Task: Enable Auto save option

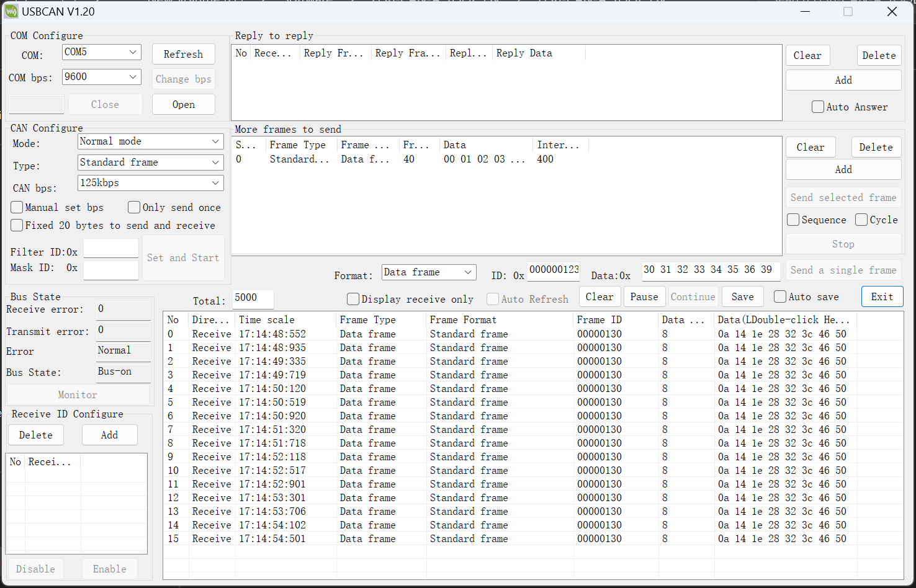Action: pyautogui.click(x=779, y=296)
